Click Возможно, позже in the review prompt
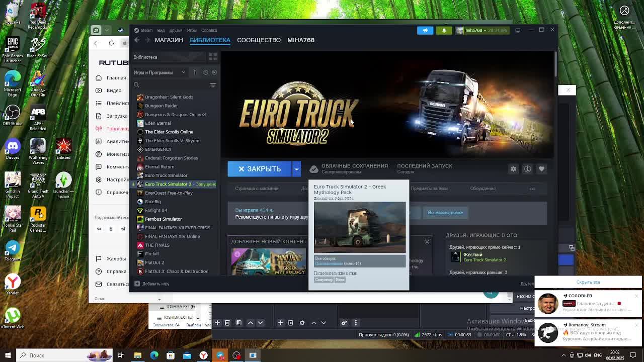The image size is (644, 362). coord(445,213)
